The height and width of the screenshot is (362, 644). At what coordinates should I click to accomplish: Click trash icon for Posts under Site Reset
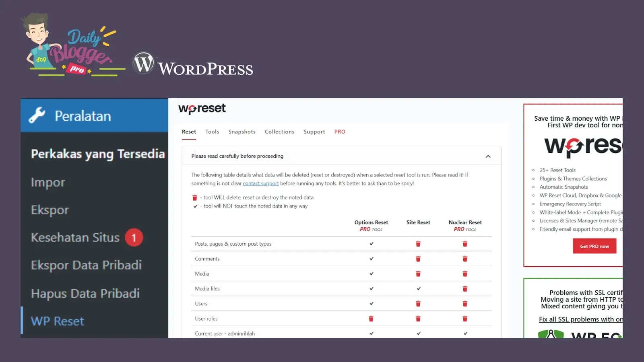418,244
